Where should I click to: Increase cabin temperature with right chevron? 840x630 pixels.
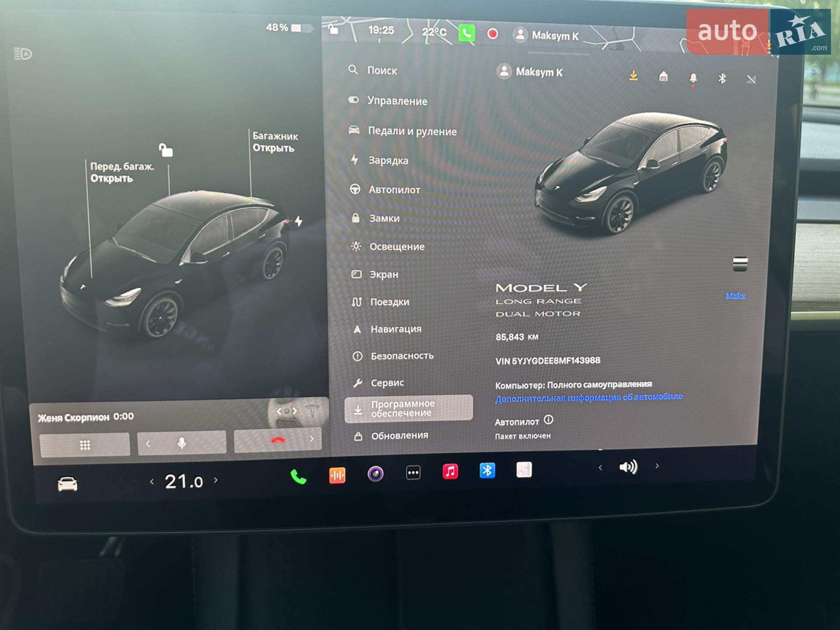[x=216, y=480]
